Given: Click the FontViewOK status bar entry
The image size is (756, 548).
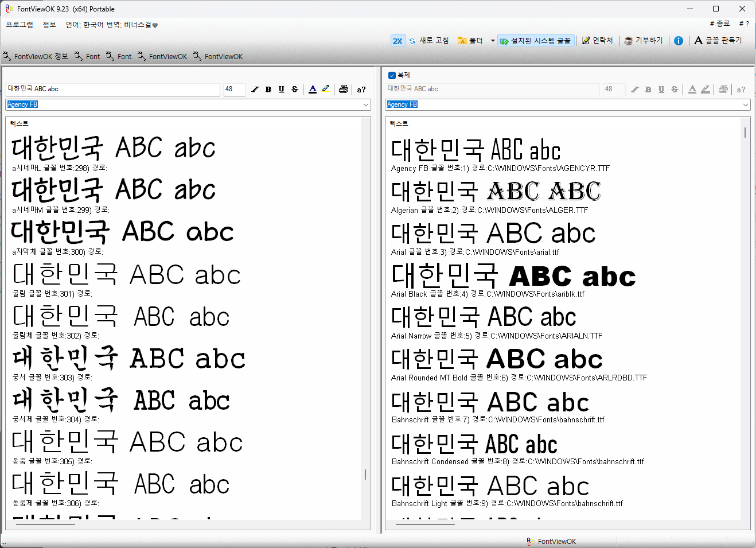Looking at the screenshot, I should click(x=551, y=541).
